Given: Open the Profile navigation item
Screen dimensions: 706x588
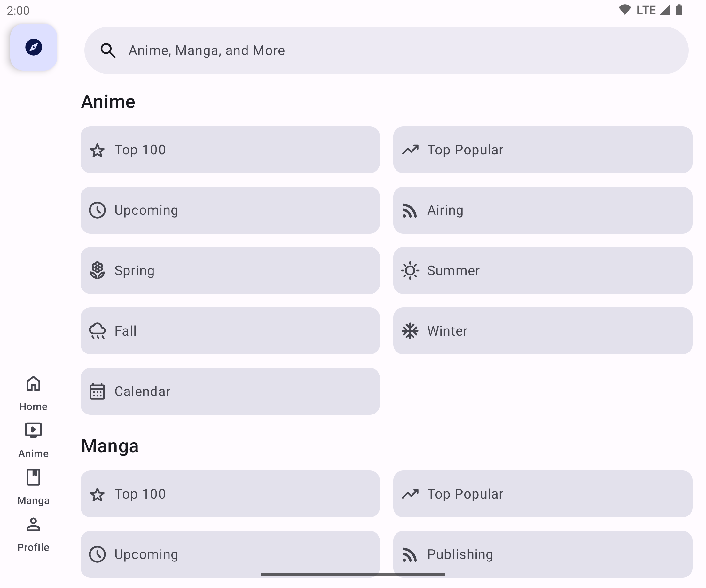Looking at the screenshot, I should [x=33, y=534].
